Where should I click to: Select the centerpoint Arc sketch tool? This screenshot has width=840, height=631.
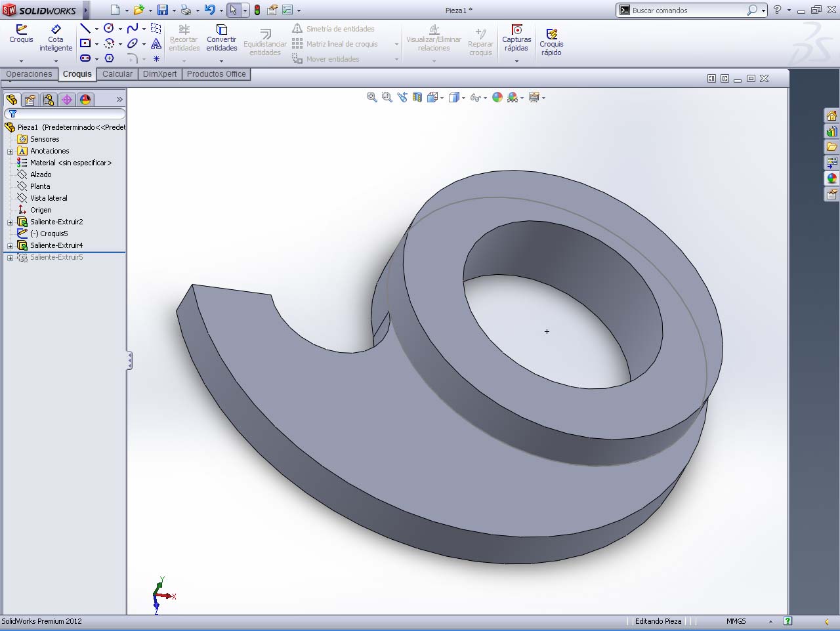[109, 43]
